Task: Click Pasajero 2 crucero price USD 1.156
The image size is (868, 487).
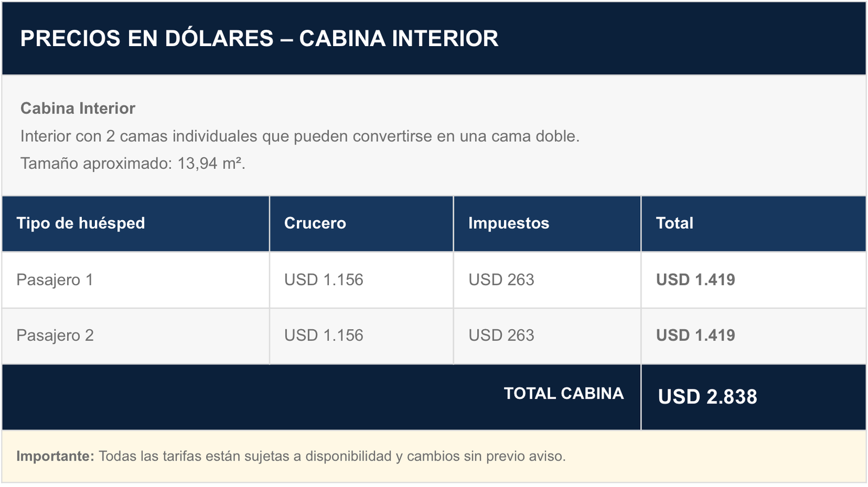Action: 324,336
